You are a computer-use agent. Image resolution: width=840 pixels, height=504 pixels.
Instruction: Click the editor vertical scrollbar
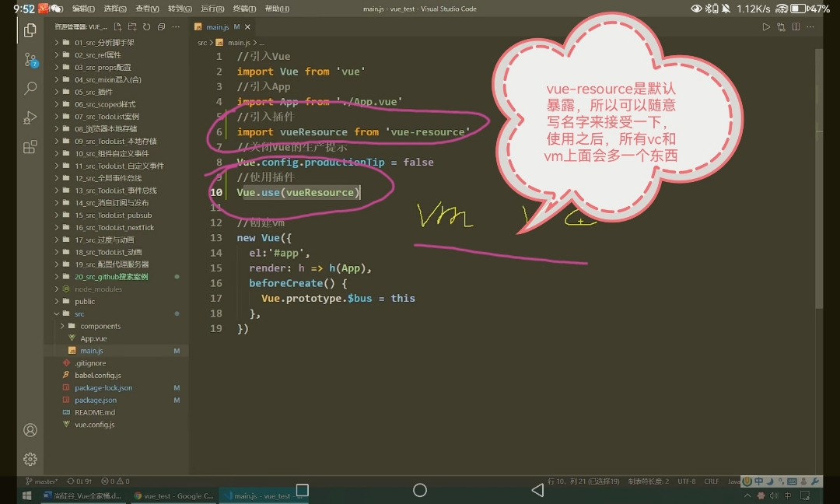click(x=818, y=178)
